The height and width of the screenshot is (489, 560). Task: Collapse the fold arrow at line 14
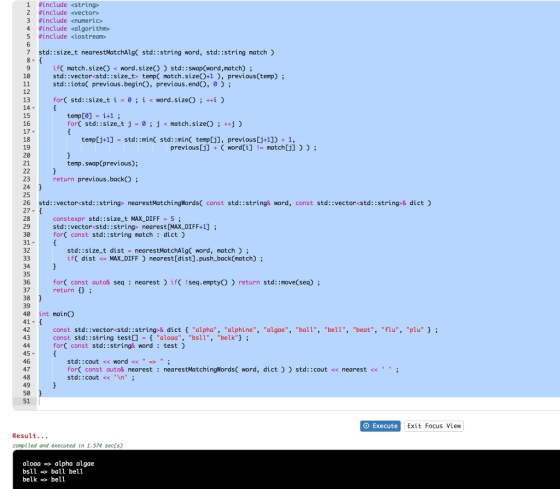[34, 108]
